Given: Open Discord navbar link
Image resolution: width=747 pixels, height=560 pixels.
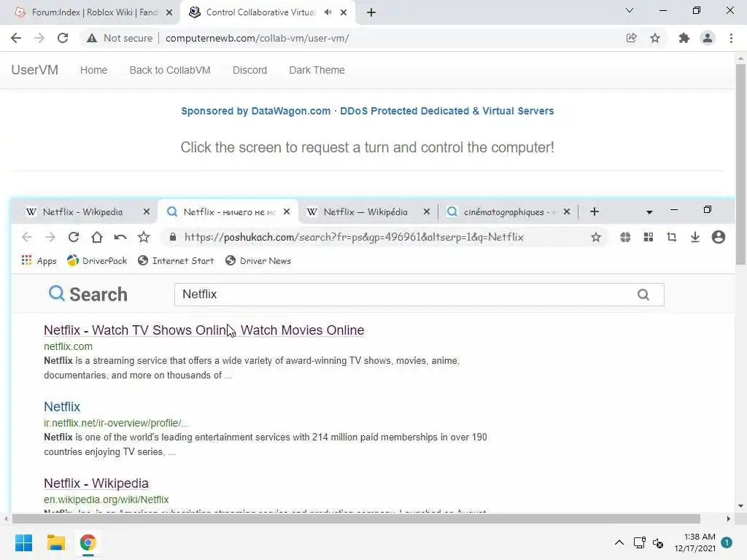Looking at the screenshot, I should (x=249, y=70).
